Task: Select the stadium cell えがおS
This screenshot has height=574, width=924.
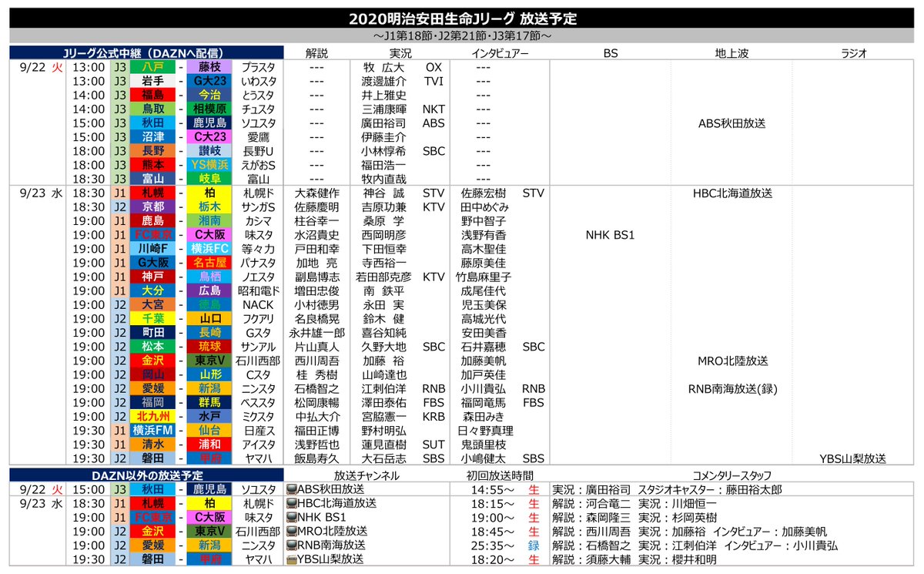Action: point(257,164)
